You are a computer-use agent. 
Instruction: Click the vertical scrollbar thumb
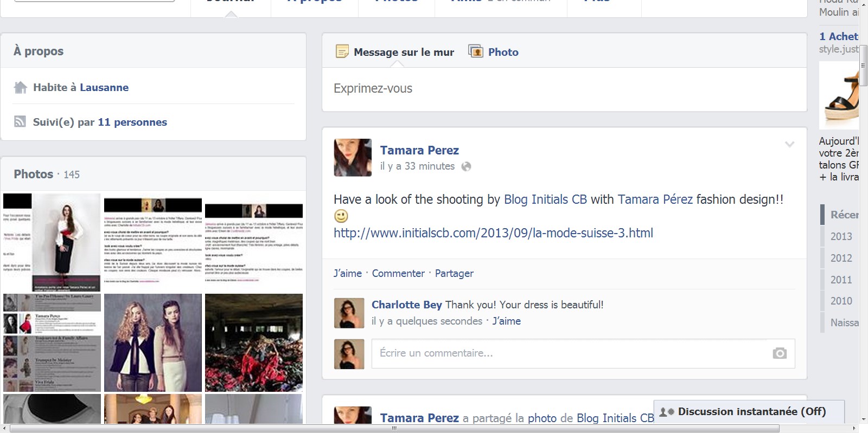coord(863,65)
